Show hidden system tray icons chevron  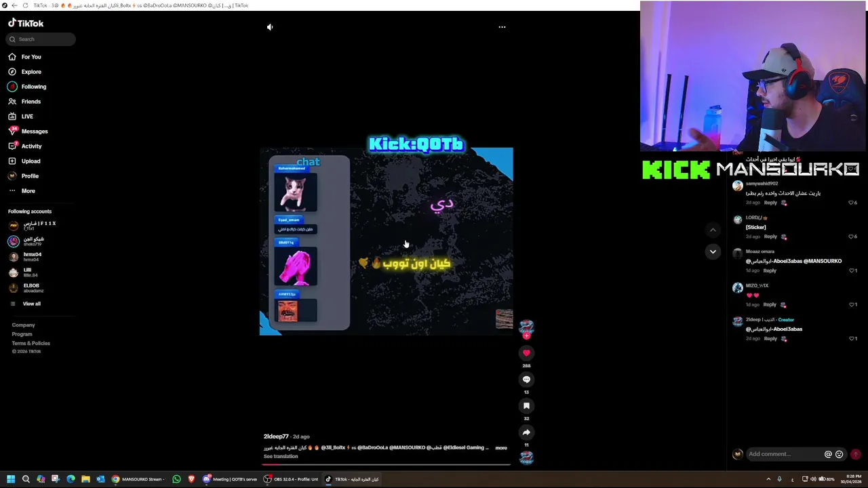[768, 479]
